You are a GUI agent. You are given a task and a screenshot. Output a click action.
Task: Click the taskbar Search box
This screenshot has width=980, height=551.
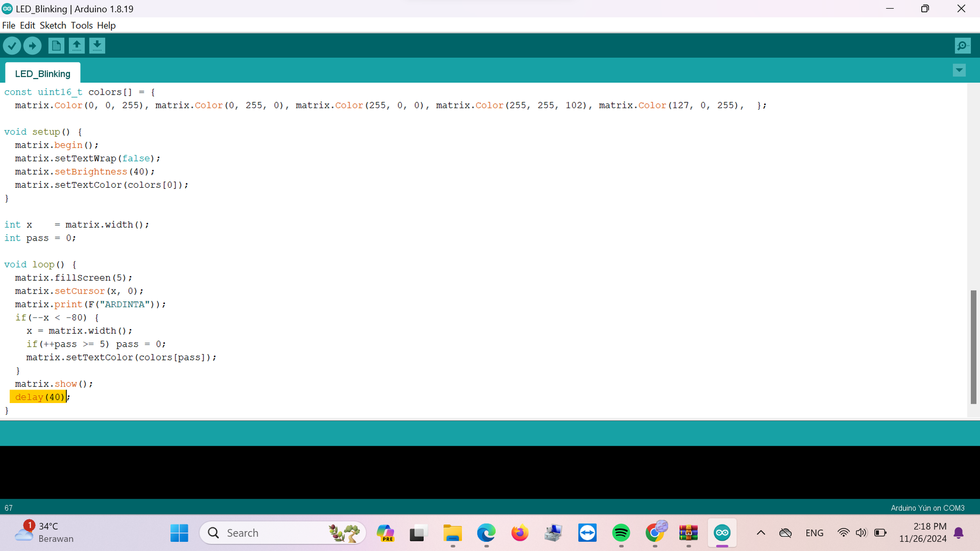coord(283,533)
